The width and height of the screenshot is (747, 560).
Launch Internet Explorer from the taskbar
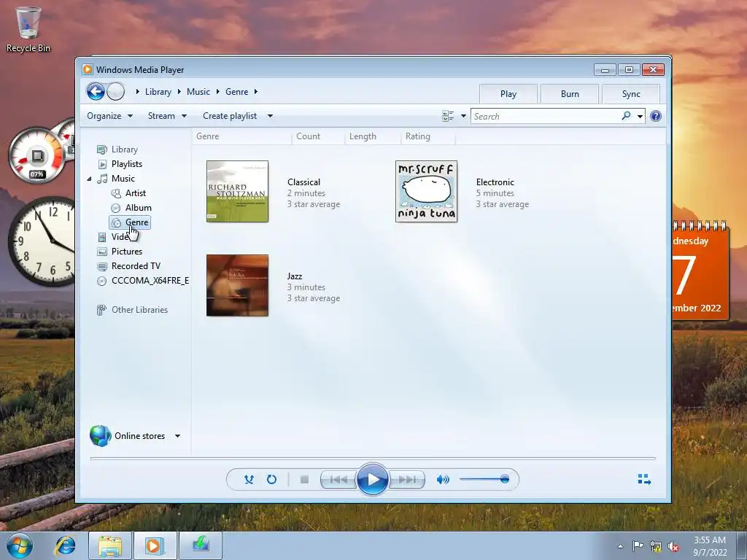pyautogui.click(x=65, y=545)
